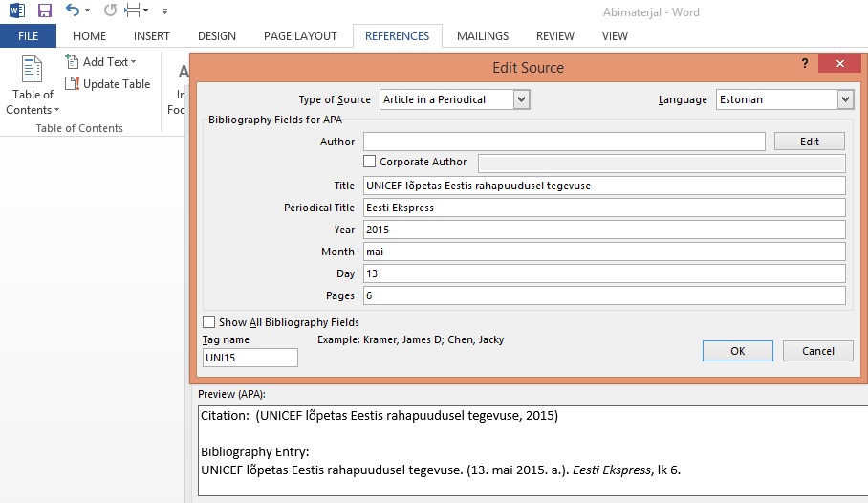Open the VIEW tab

click(x=615, y=36)
